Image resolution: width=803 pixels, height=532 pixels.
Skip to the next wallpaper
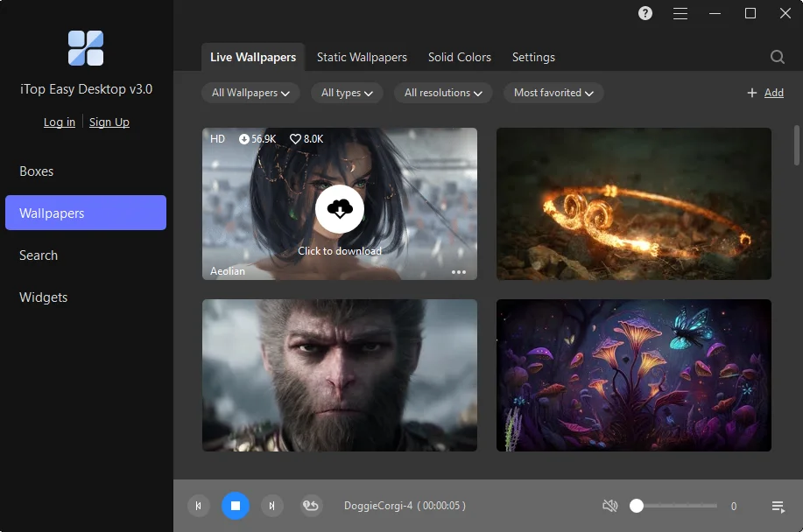tap(272, 506)
